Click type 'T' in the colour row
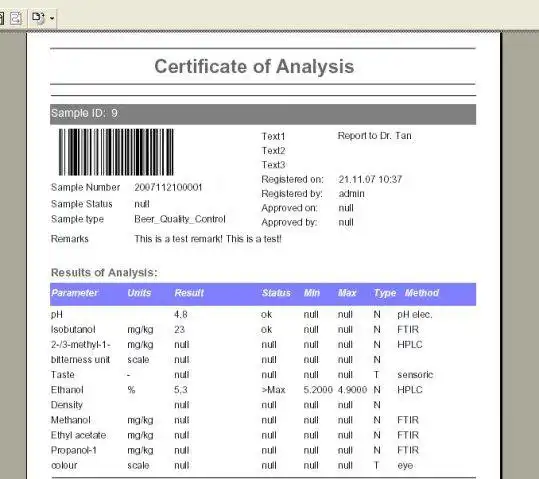Screen dimensions: 539x479 click(x=376, y=465)
